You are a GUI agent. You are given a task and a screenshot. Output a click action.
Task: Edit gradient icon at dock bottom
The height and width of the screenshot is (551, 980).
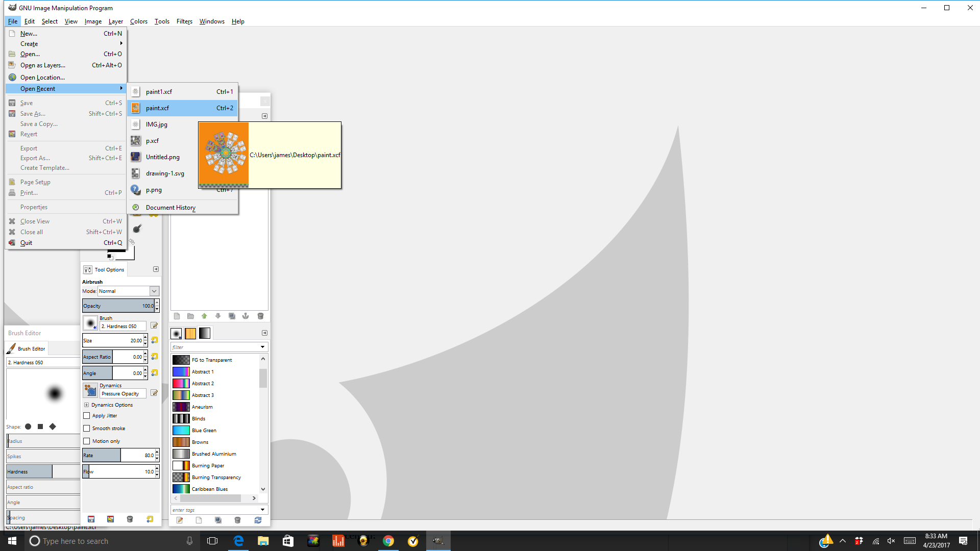click(x=180, y=520)
